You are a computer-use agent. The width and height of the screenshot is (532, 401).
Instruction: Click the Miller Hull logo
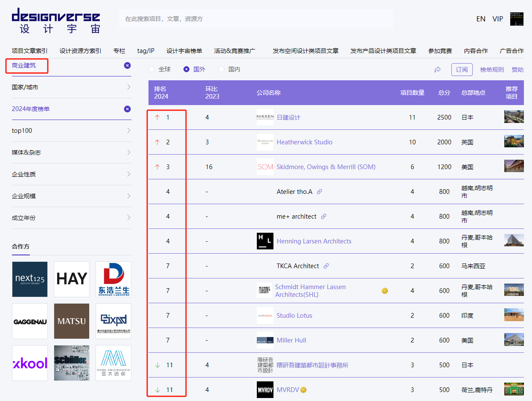click(265, 340)
